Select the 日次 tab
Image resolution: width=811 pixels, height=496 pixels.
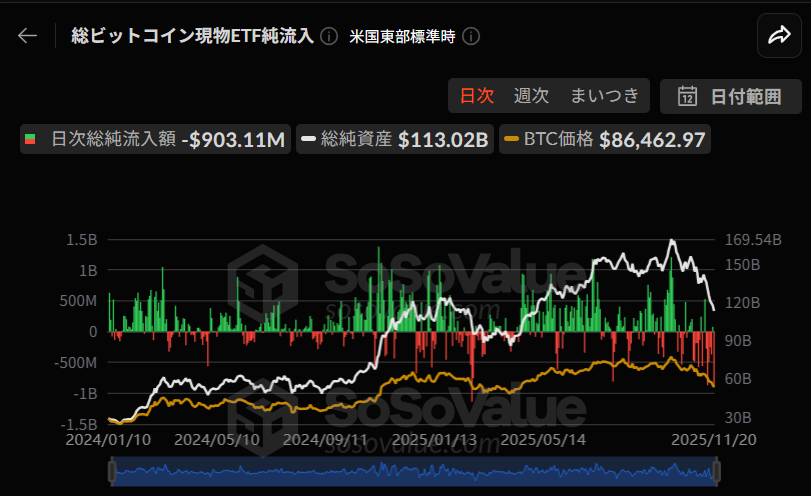(477, 96)
